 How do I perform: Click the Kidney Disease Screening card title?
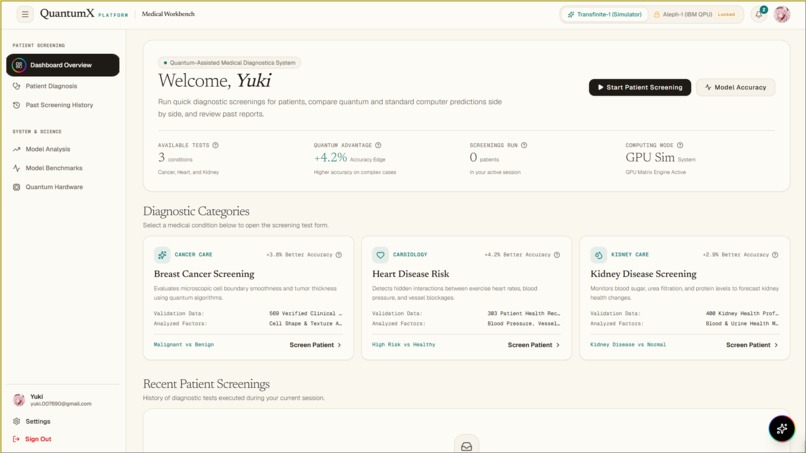pyautogui.click(x=643, y=274)
